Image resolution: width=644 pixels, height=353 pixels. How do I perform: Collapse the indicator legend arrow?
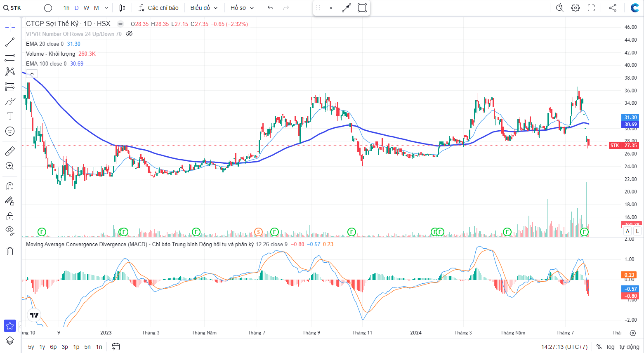32,74
